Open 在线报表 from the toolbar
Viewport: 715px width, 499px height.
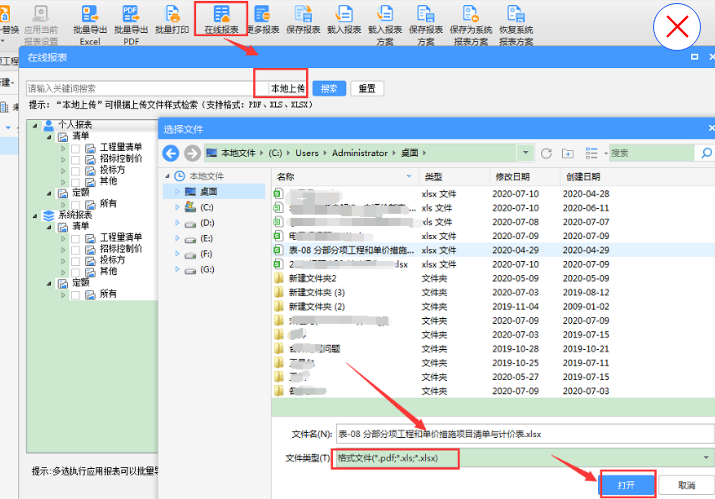point(221,19)
